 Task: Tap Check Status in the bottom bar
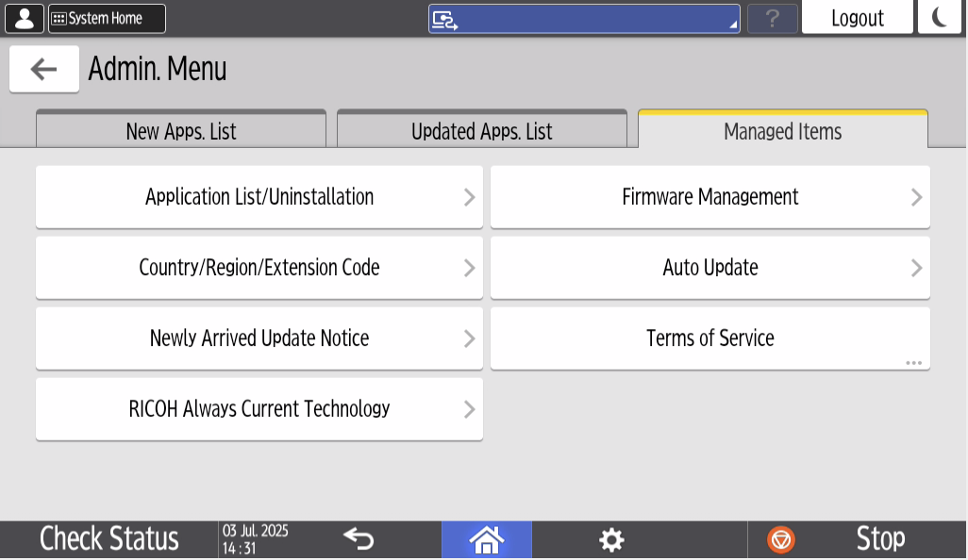pyautogui.click(x=108, y=538)
